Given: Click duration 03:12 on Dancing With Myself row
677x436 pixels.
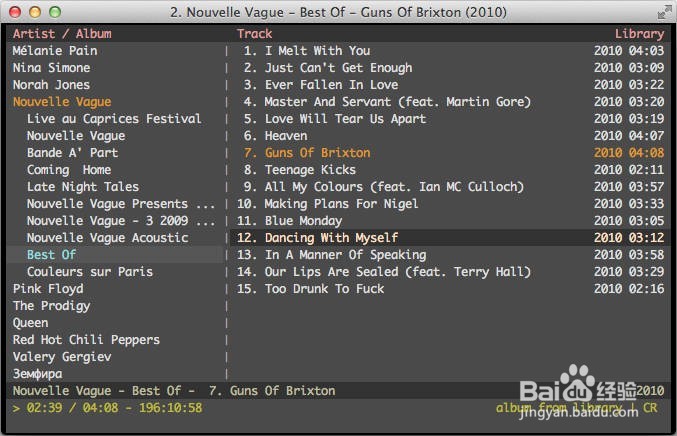Looking at the screenshot, I should pos(646,238).
